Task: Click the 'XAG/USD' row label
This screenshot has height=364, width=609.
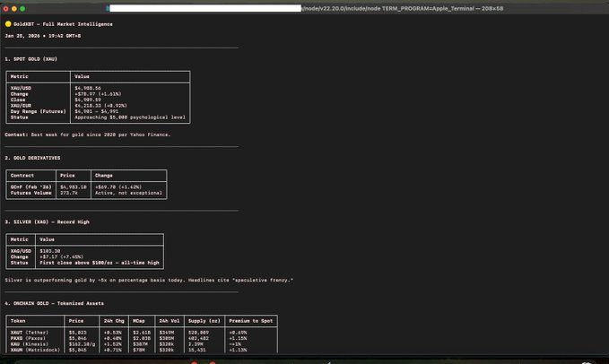Action: (x=21, y=251)
